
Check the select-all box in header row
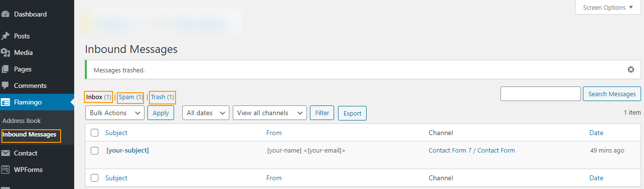click(95, 133)
